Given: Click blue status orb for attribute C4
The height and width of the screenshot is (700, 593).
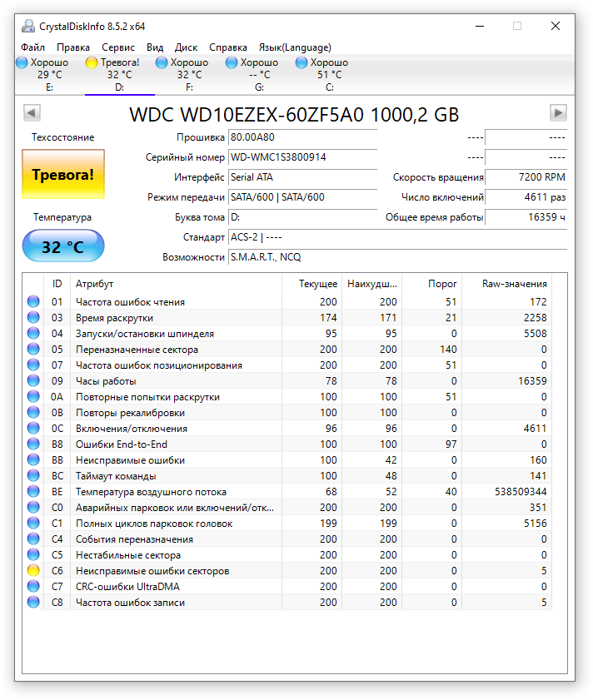Looking at the screenshot, I should (x=33, y=539).
